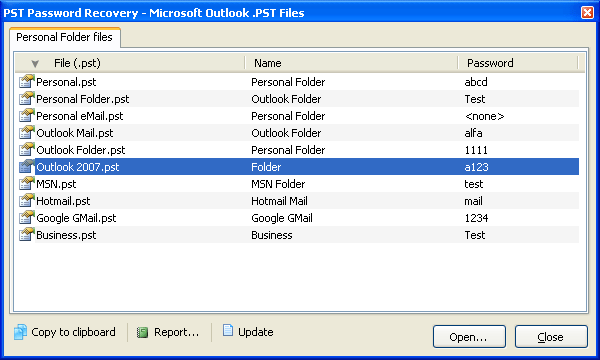Select the Personal Folder.pst file name
This screenshot has height=360, width=600.
click(x=83, y=99)
